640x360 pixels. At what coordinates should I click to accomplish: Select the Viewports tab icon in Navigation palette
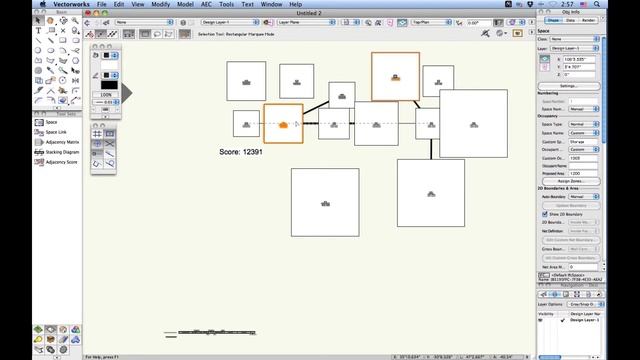[x=577, y=294]
